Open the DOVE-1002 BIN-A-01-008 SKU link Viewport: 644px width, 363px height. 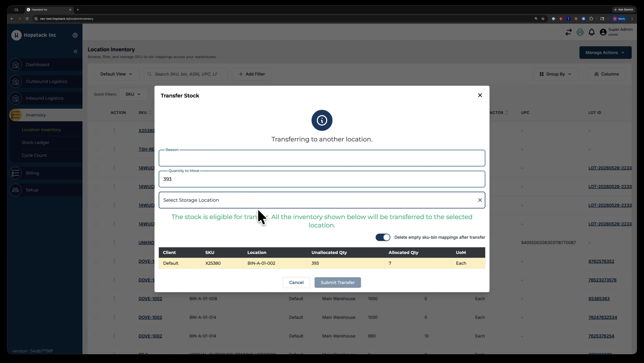[150, 298]
